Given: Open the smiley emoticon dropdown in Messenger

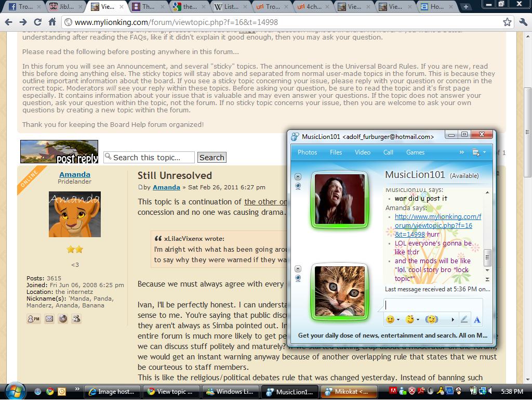Looking at the screenshot, I should [x=393, y=320].
